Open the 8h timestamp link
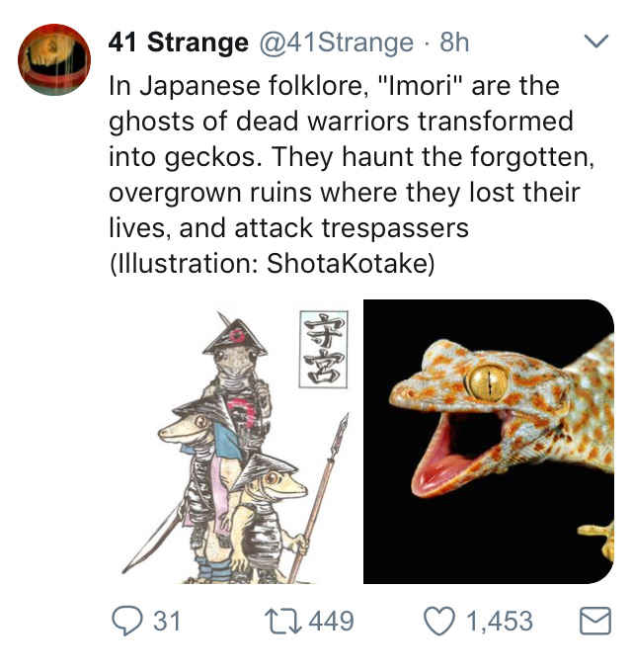Screen dimensions: 632x672 [454, 42]
